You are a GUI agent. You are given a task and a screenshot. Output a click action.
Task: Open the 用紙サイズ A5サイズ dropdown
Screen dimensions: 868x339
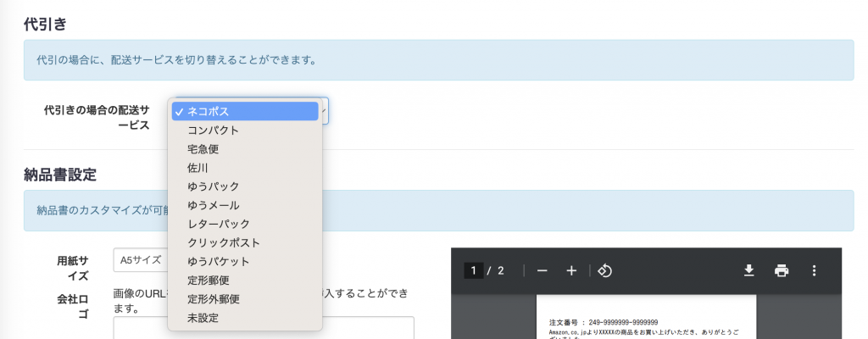[x=141, y=260]
